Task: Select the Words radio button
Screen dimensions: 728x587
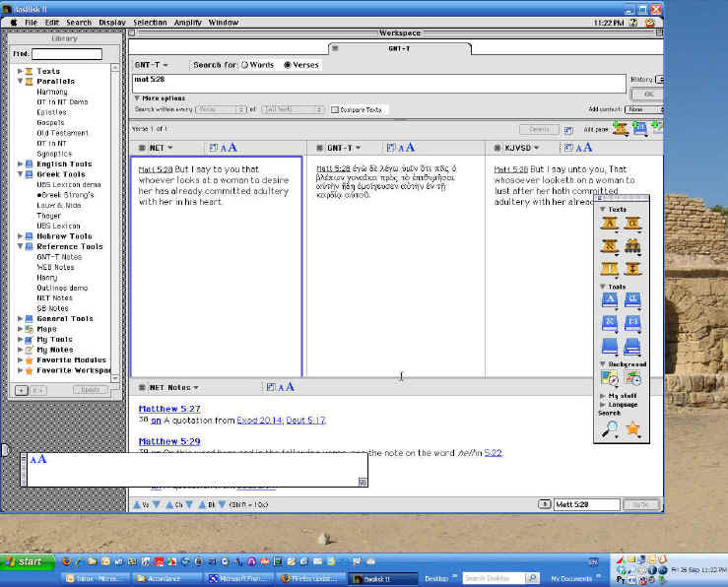Action: 244,65
